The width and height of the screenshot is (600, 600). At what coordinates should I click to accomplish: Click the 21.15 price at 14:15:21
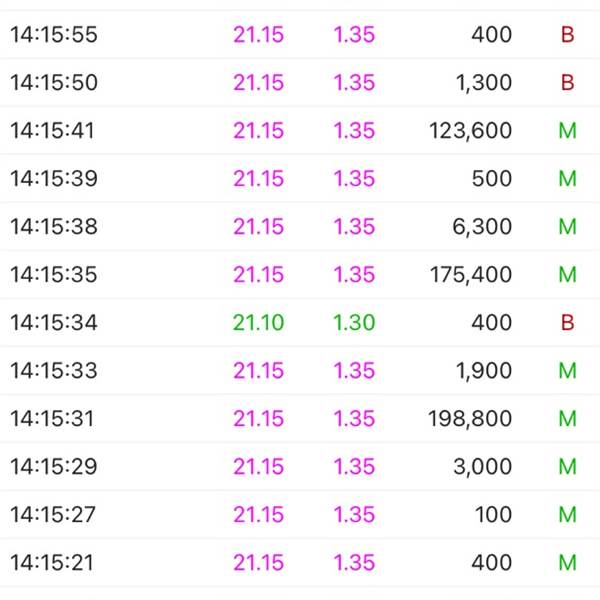(x=258, y=562)
